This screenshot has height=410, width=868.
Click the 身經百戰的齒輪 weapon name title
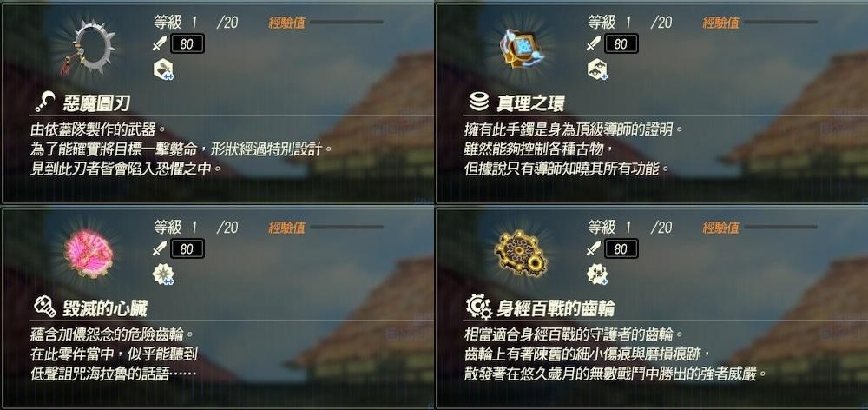556,308
